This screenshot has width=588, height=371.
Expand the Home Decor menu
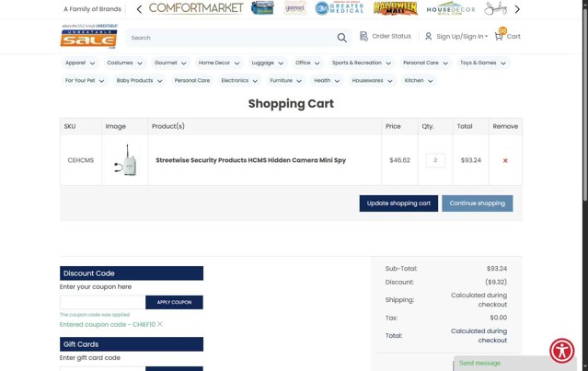coord(219,63)
